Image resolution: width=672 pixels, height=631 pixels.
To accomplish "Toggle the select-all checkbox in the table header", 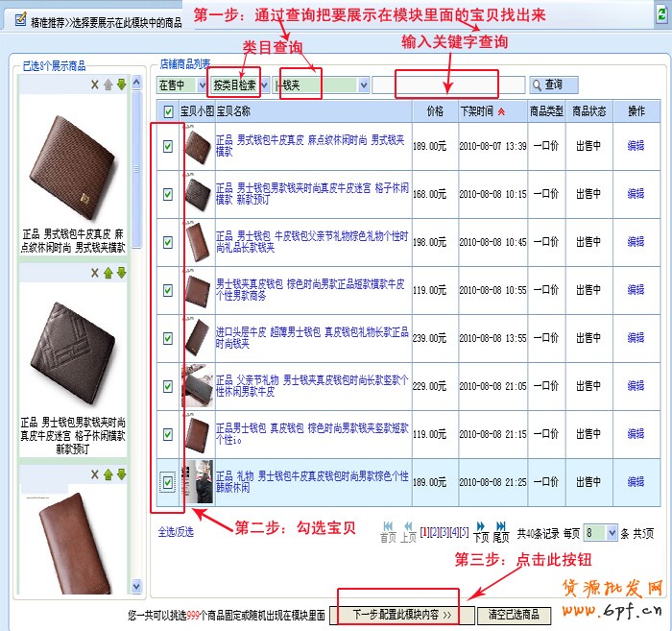I will point(168,111).
